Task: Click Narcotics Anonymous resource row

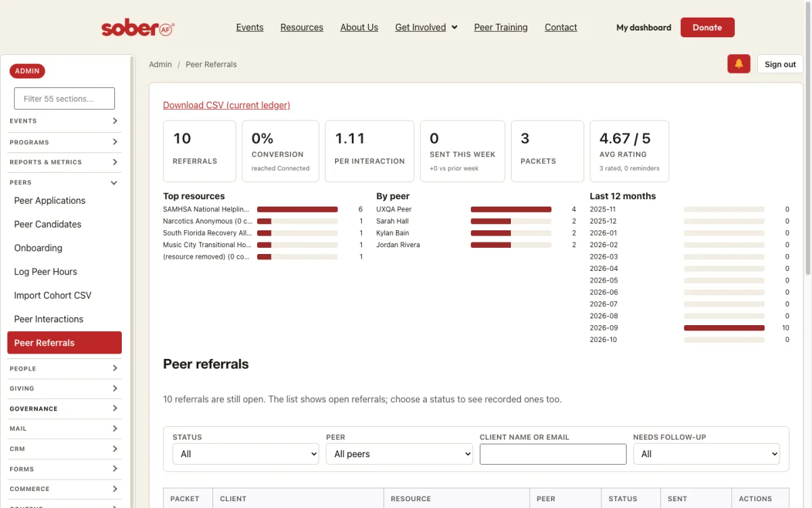Action: (x=263, y=221)
